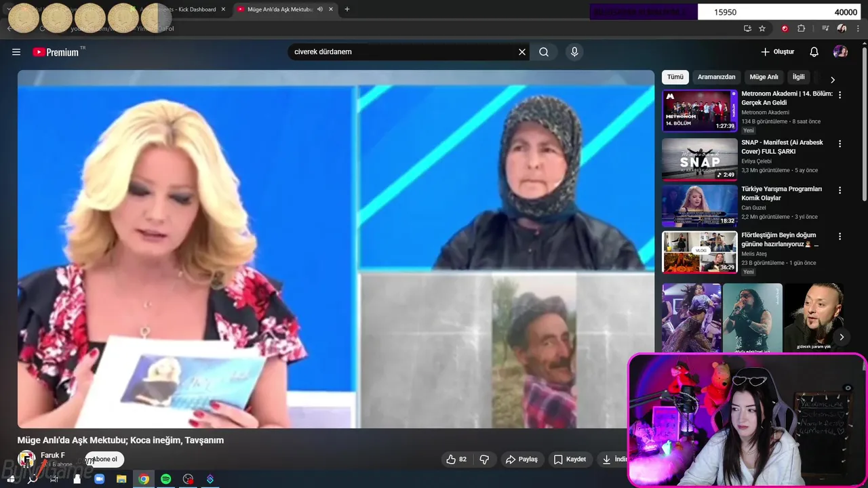Dislike the video
The height and width of the screenshot is (488, 868).
(484, 459)
